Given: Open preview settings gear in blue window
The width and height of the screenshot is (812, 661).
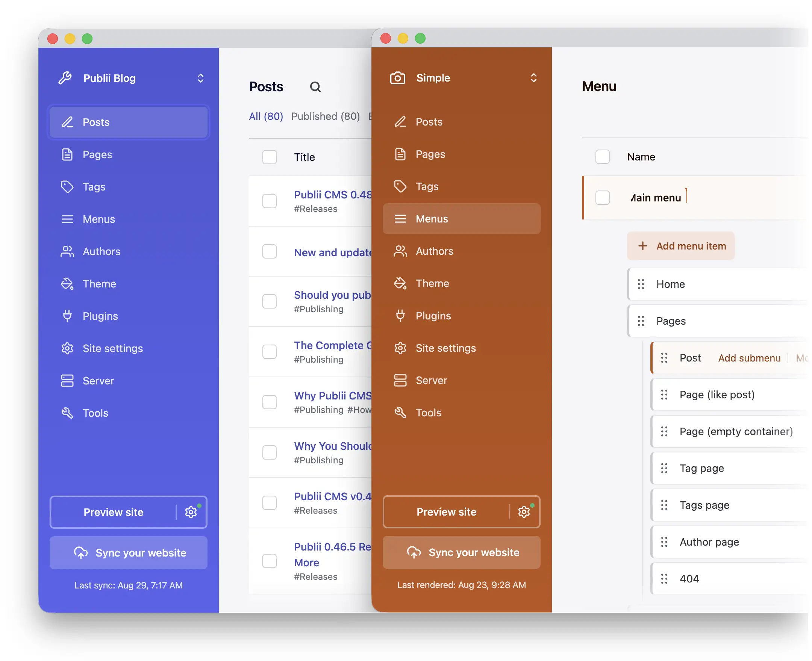Looking at the screenshot, I should [x=191, y=512].
